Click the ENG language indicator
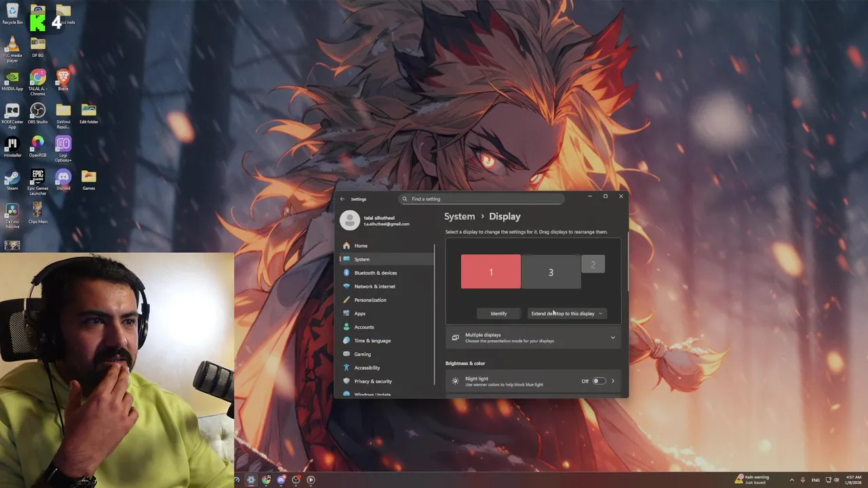 (816, 480)
